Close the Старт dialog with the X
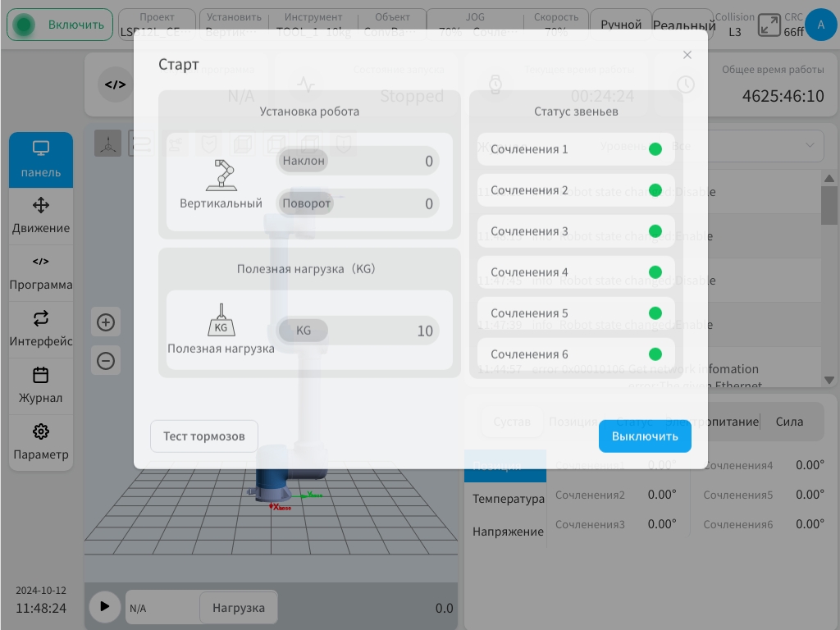840x630 pixels. pyautogui.click(x=687, y=55)
